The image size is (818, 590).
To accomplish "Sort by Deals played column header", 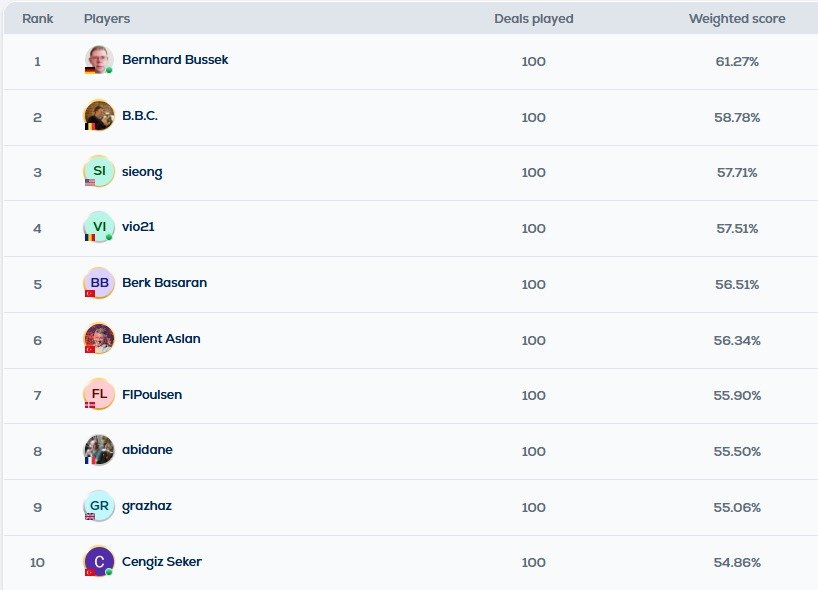I will point(533,19).
